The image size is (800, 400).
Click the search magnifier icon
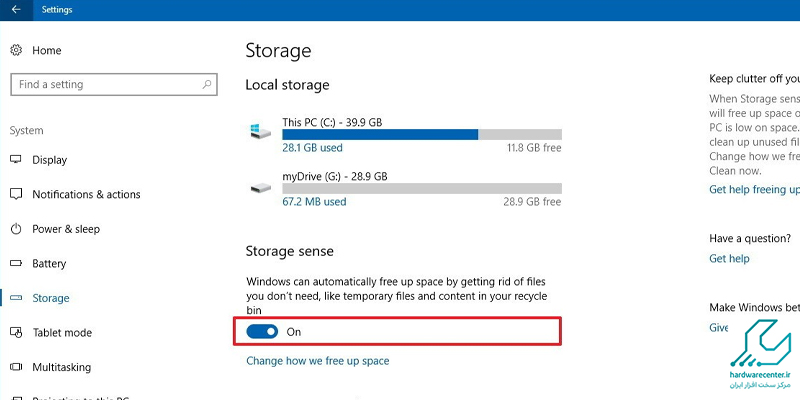[x=207, y=85]
